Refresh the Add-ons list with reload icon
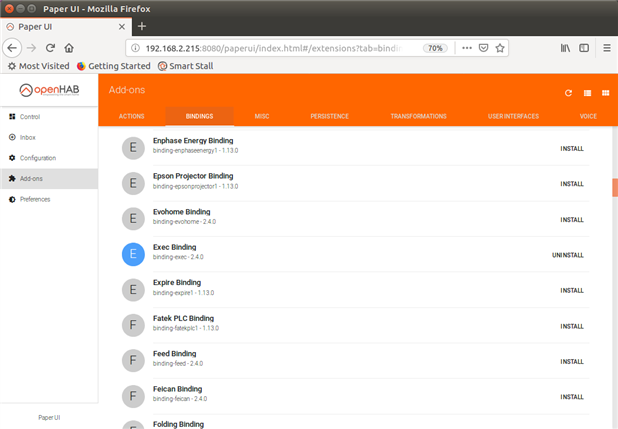618x429 pixels. point(568,93)
